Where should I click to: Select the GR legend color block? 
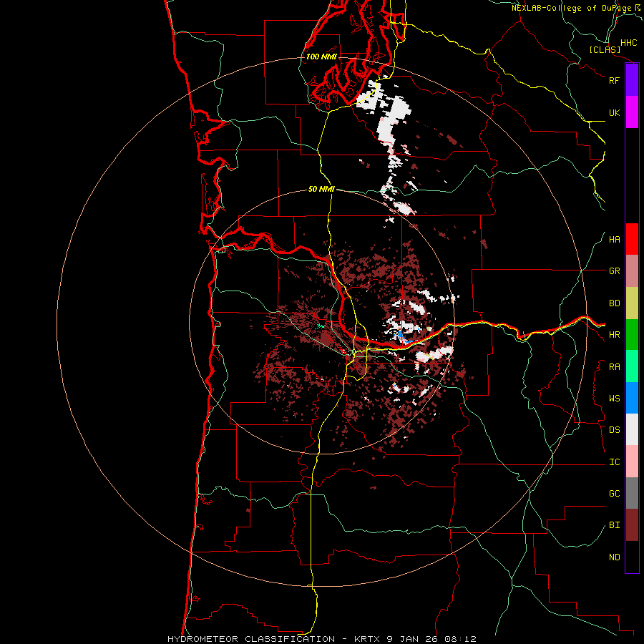click(632, 271)
